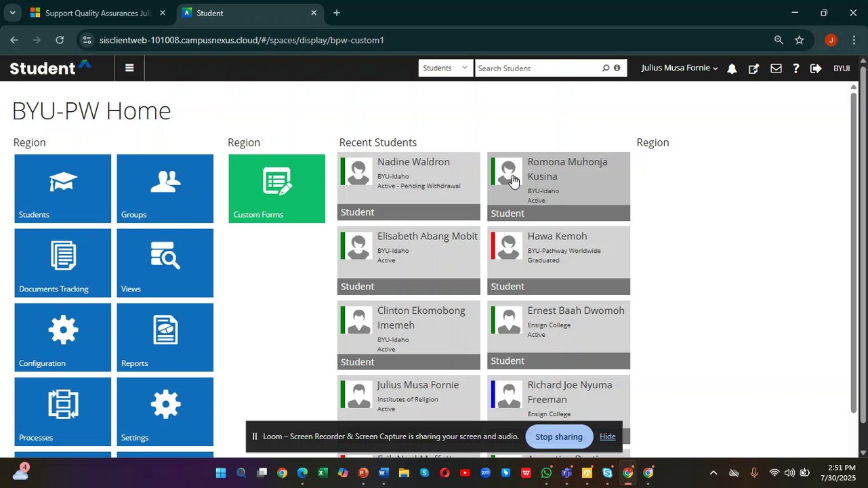Click the BYUI campus label
The image size is (868, 488).
(842, 68)
